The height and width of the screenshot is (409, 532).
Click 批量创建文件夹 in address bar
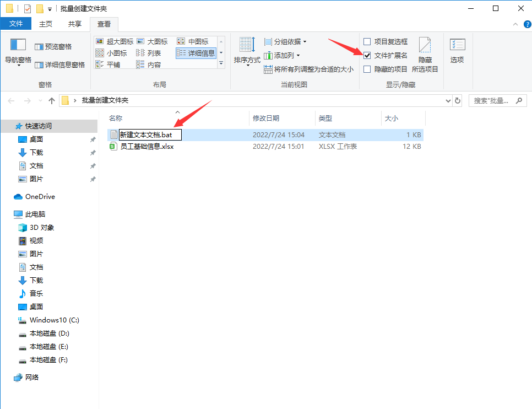[x=105, y=100]
